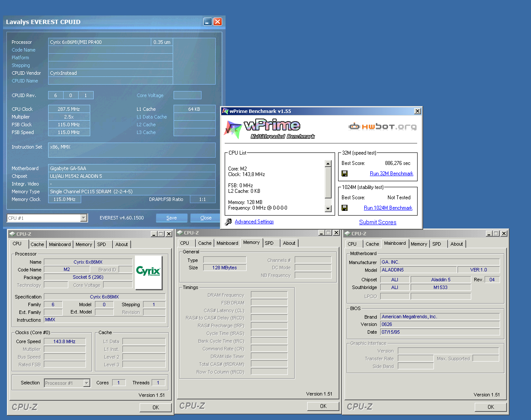Switch to Memory tab in right CPU-Z window
Viewport: 531px width, 420px height.
pyautogui.click(x=419, y=244)
